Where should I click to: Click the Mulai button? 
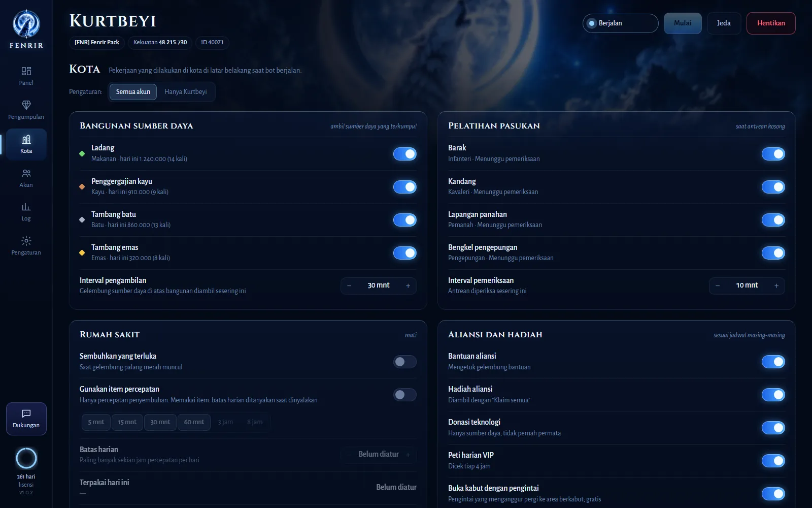coord(683,23)
